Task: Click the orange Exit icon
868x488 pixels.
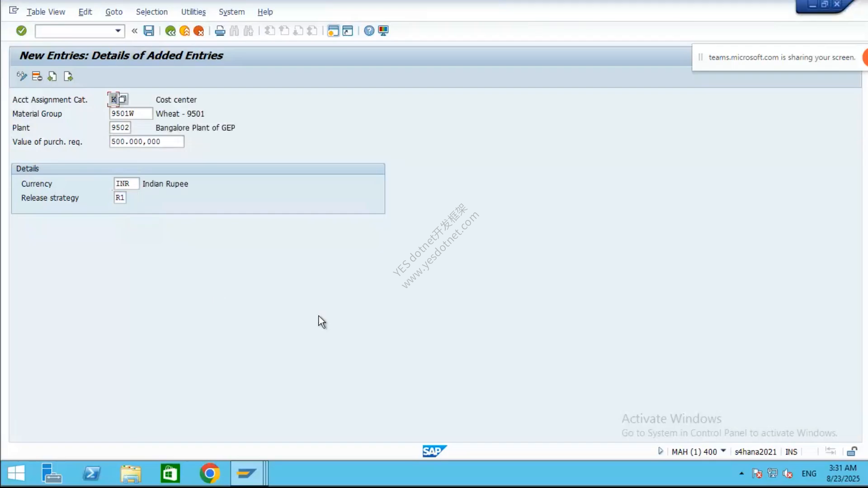Action: click(x=184, y=31)
